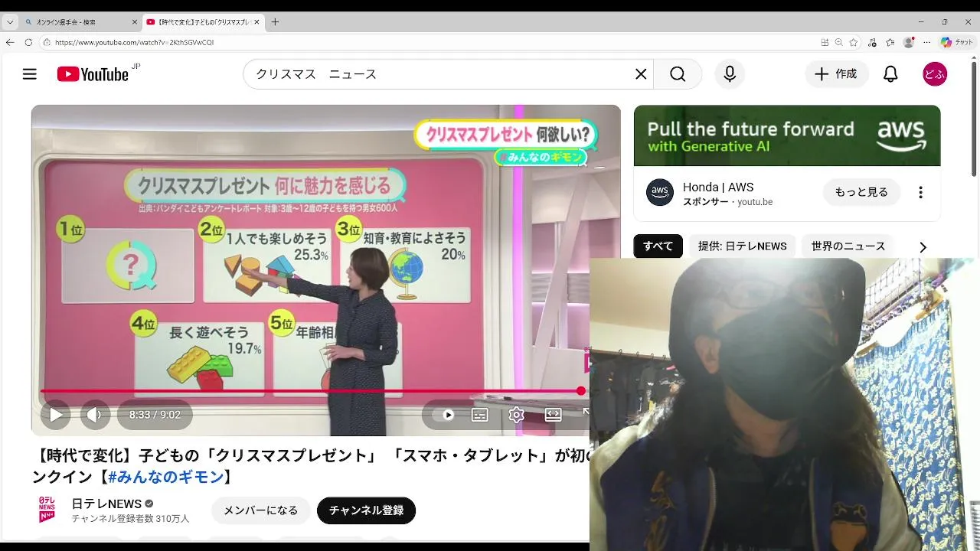Go to the YouTube home logo

click(93, 74)
